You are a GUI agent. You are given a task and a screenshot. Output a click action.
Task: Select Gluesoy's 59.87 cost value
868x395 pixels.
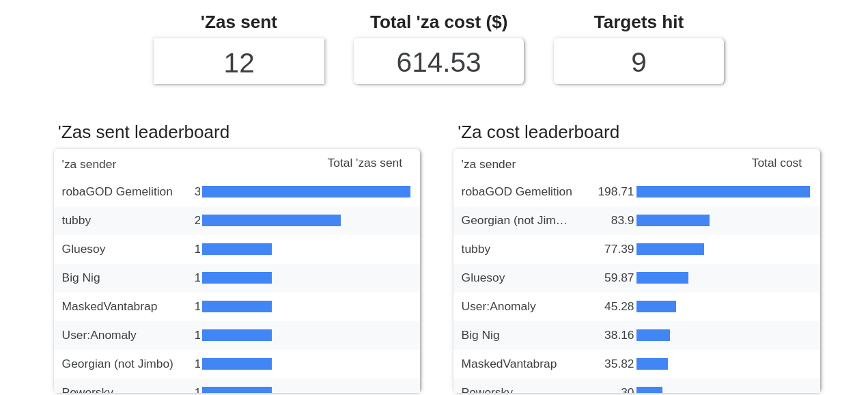(619, 278)
